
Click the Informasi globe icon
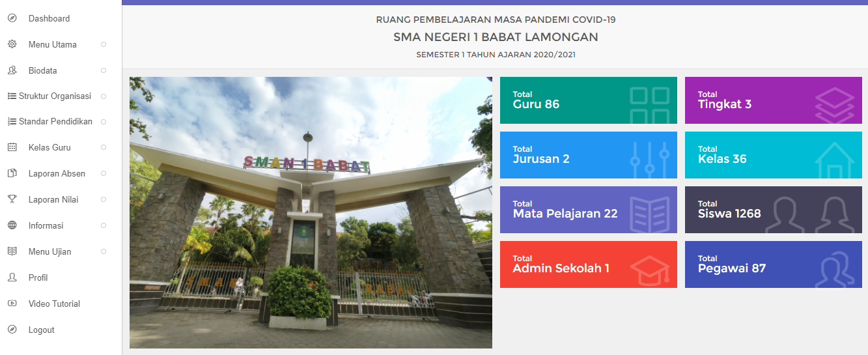click(x=12, y=225)
